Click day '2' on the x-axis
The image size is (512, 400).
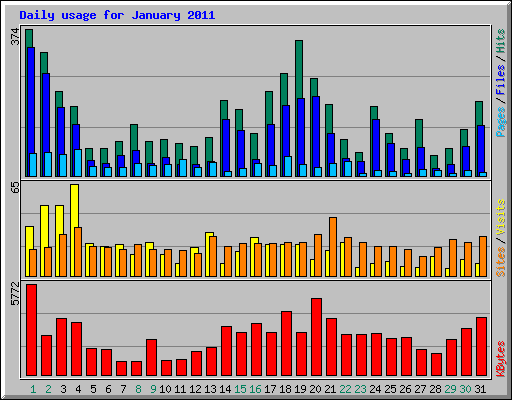[48, 389]
